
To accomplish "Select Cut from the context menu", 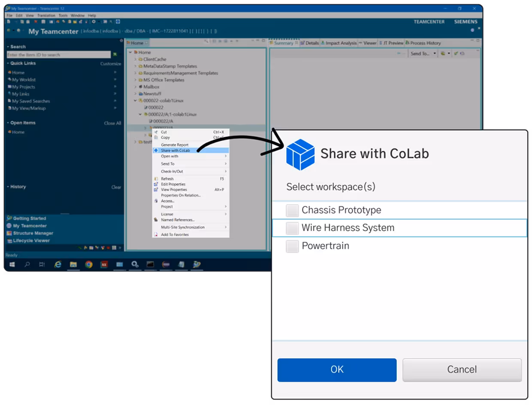I will [x=191, y=132].
